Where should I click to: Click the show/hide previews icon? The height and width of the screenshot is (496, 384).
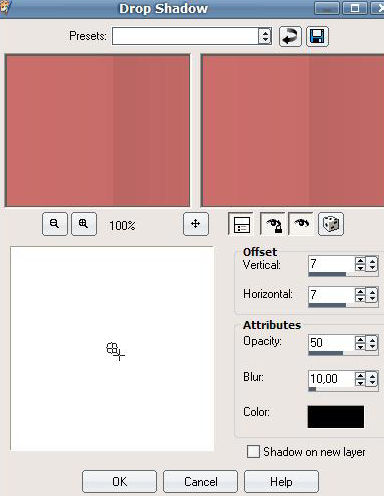[x=241, y=224]
